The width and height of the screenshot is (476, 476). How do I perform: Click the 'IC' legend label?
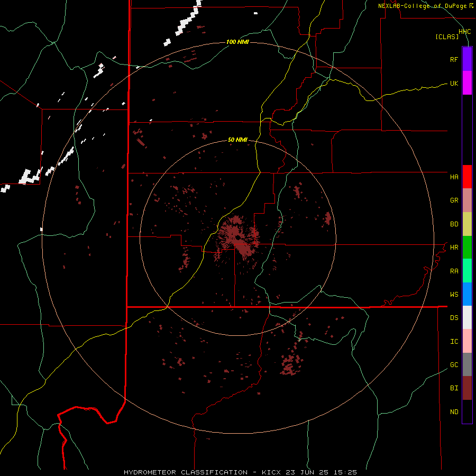(454, 342)
